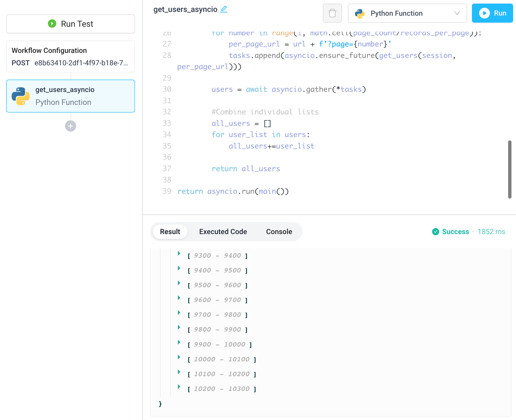The width and height of the screenshot is (516, 420).
Task: Switch to the Executed Code tab
Action: tap(223, 231)
